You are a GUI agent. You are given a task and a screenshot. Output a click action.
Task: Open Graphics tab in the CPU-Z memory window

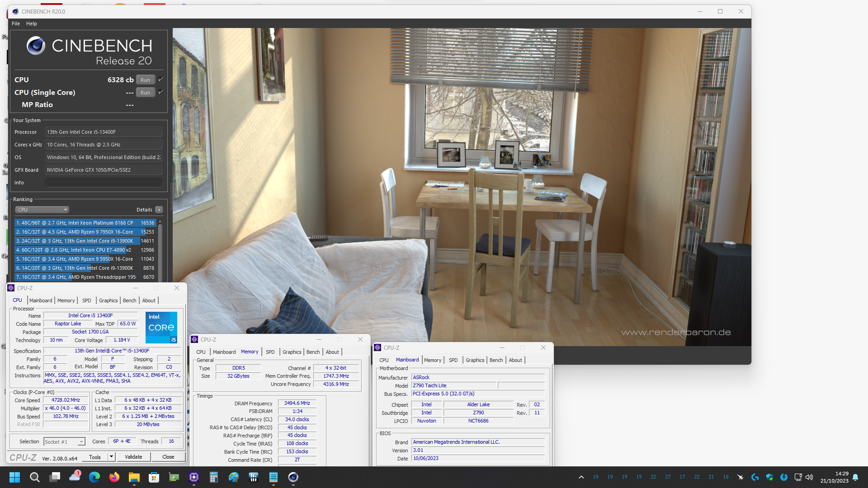(x=292, y=352)
